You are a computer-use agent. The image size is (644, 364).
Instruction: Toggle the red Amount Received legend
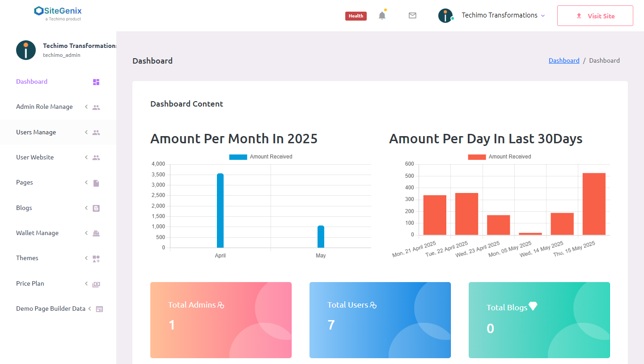click(477, 157)
